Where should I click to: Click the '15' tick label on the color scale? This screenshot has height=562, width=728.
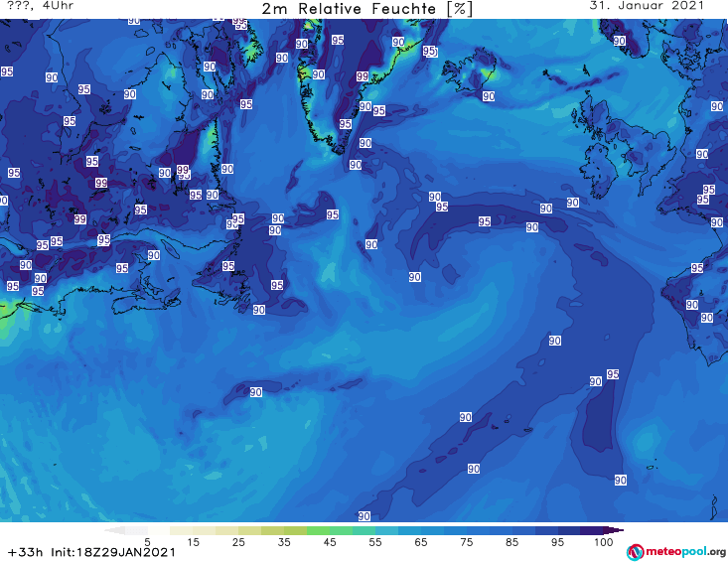coord(193,542)
